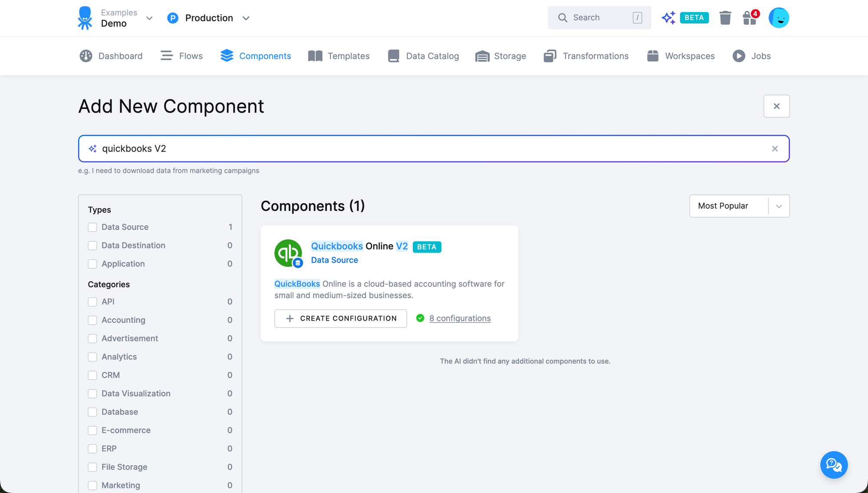
Task: Click CREATE CONFIGURATION for Quickbooks Online V2
Action: 340,318
